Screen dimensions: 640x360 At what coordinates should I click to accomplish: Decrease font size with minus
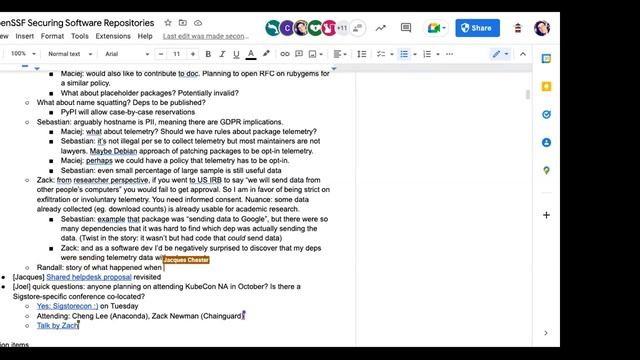click(x=161, y=54)
